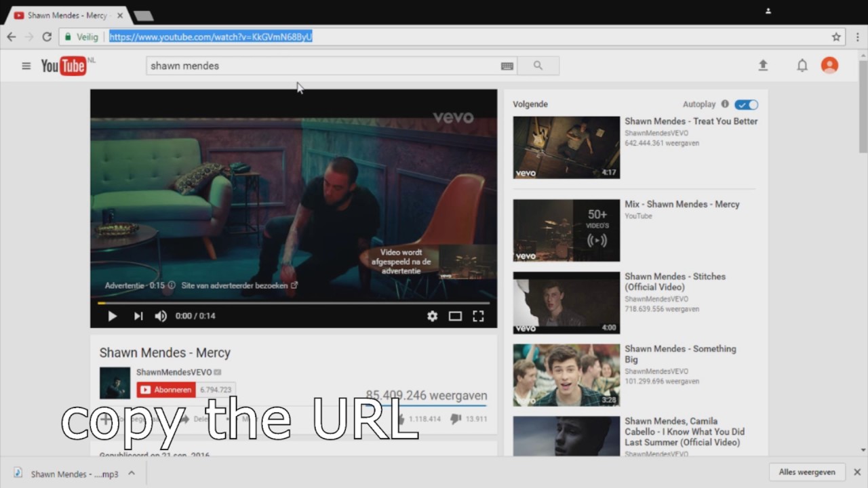
Task: Click Site van adverteerder bezoeken link
Action: 239,285
